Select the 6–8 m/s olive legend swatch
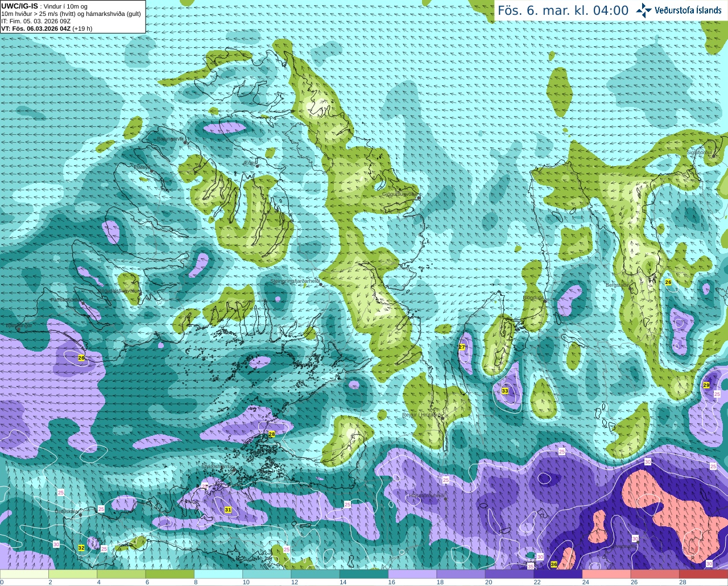728x586 pixels. 170,574
